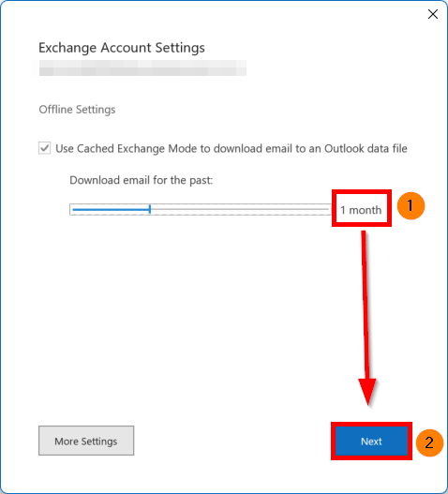
Task: Click the words 'Outlook data file'
Action: click(366, 148)
